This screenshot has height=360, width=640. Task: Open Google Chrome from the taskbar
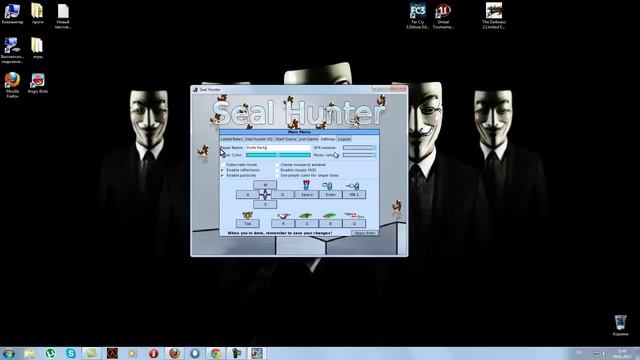click(216, 353)
